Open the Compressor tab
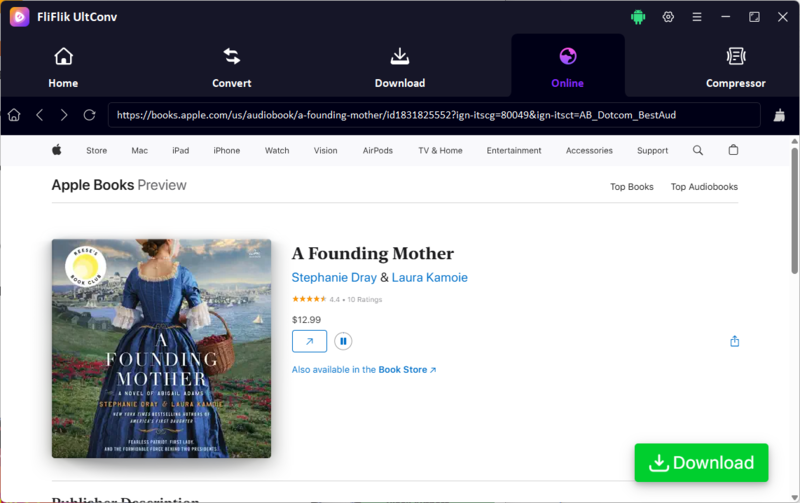The height and width of the screenshot is (503, 800). pyautogui.click(x=735, y=66)
